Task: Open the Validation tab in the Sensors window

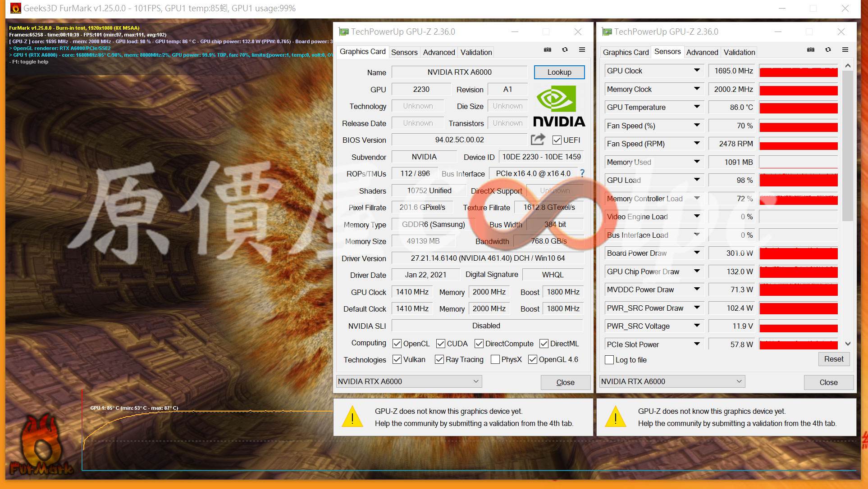Action: coord(739,52)
